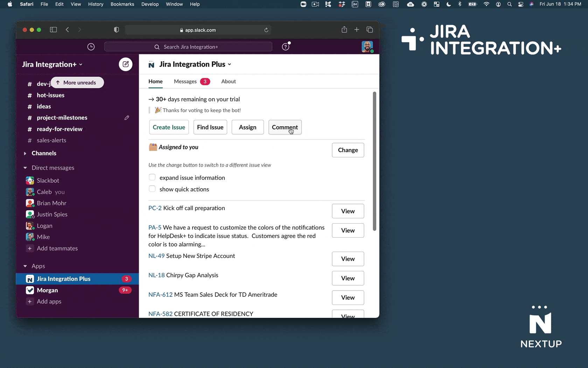Click the plus icon beside Add apps

[x=30, y=301]
